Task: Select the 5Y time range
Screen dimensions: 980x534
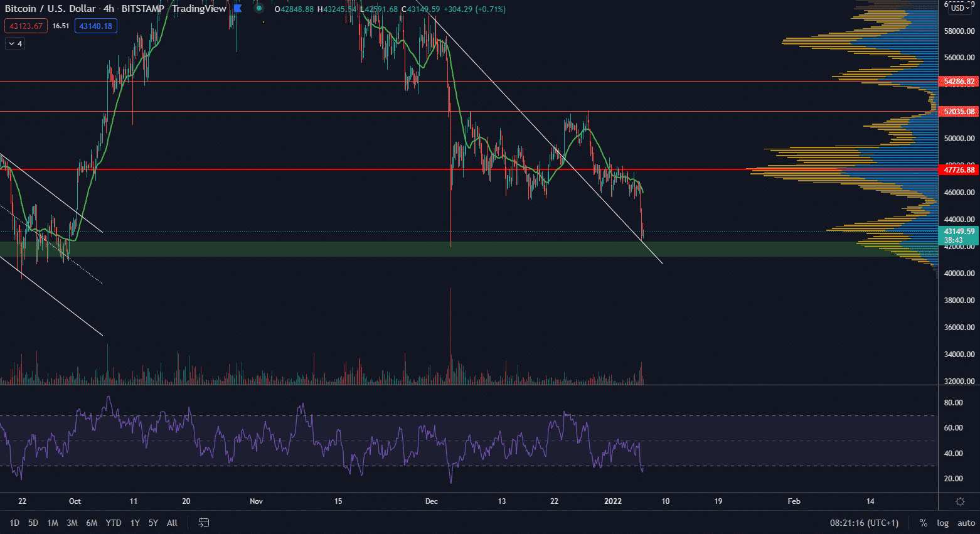Action: click(153, 523)
